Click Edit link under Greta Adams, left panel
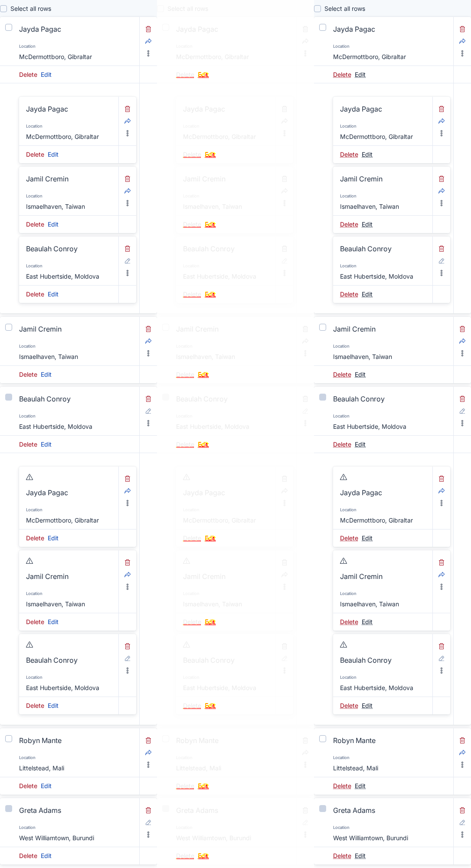This screenshot has height=868, width=471. coord(46,856)
